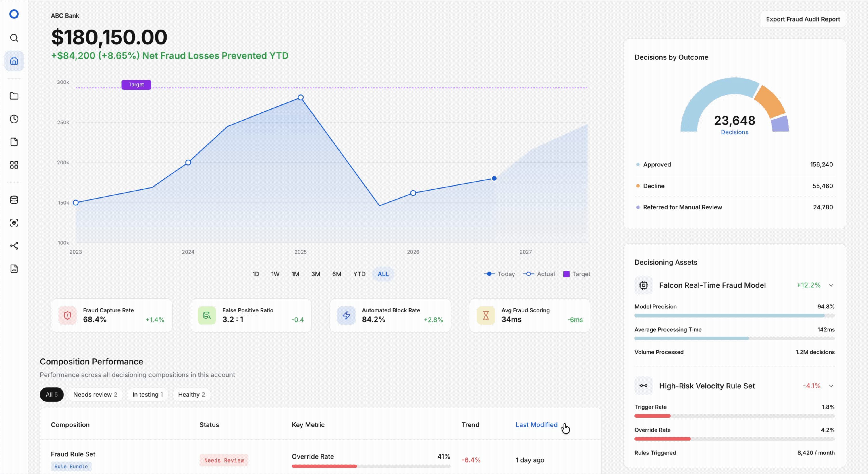Click the blue circle app logo
The width and height of the screenshot is (868, 474).
coord(14,14)
